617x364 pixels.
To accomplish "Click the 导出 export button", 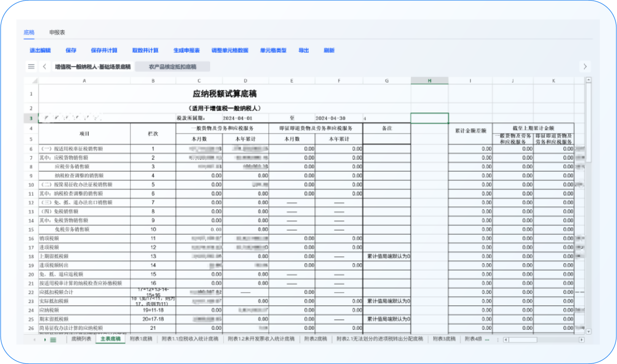I will [x=303, y=50].
